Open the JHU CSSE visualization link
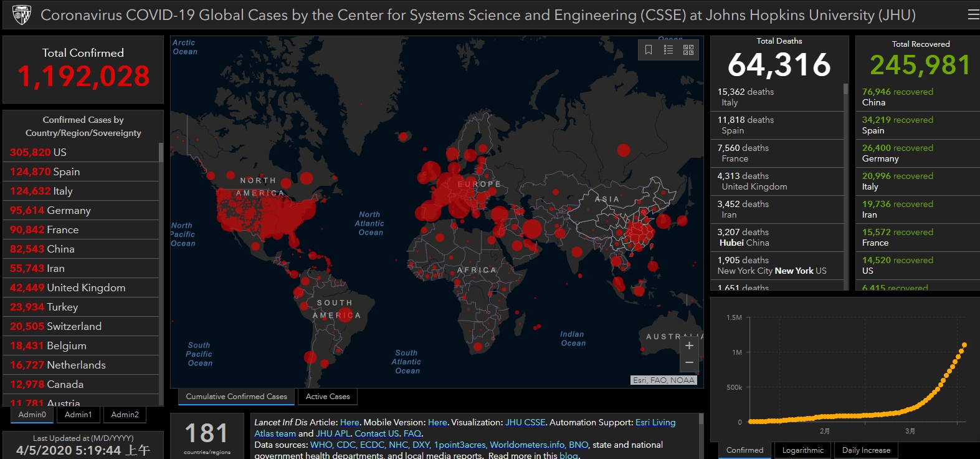 (x=525, y=422)
